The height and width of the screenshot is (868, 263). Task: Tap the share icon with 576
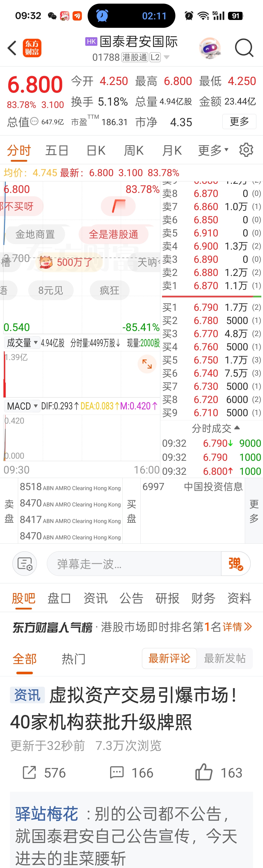click(x=29, y=772)
